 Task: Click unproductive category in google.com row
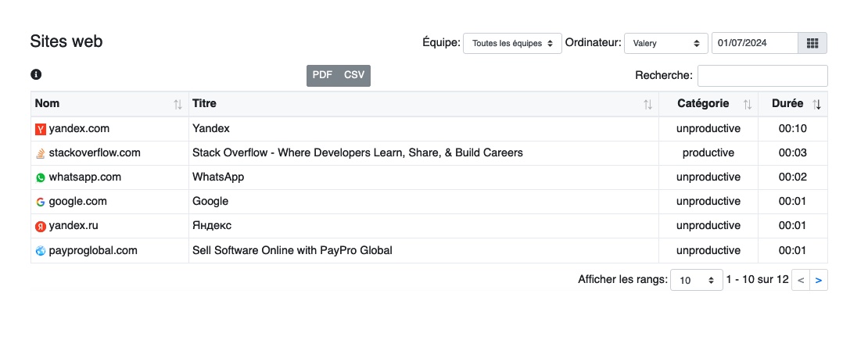(x=708, y=201)
